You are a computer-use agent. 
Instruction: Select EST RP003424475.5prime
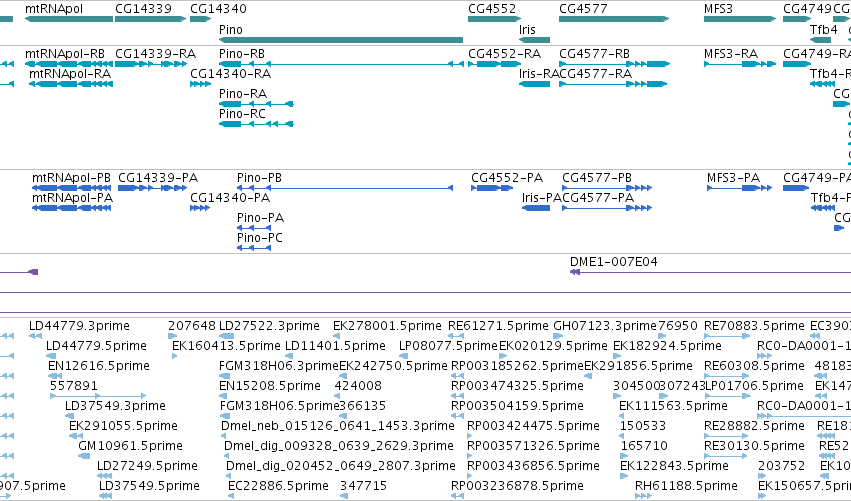(533, 426)
